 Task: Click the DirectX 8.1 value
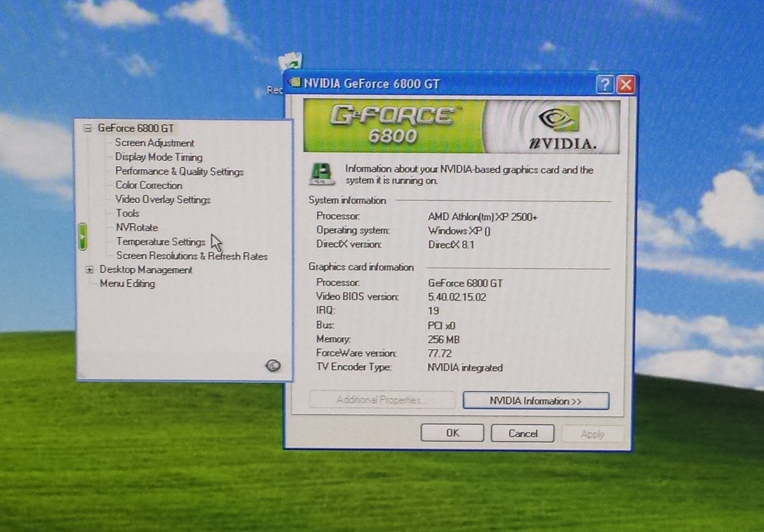coord(451,245)
